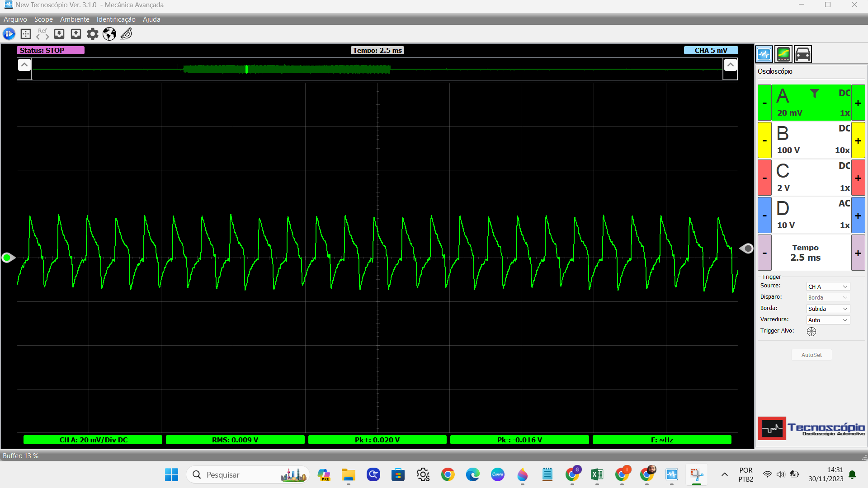Click the green marker in buffer overview strip
This screenshot has height=488, width=868.
point(246,69)
